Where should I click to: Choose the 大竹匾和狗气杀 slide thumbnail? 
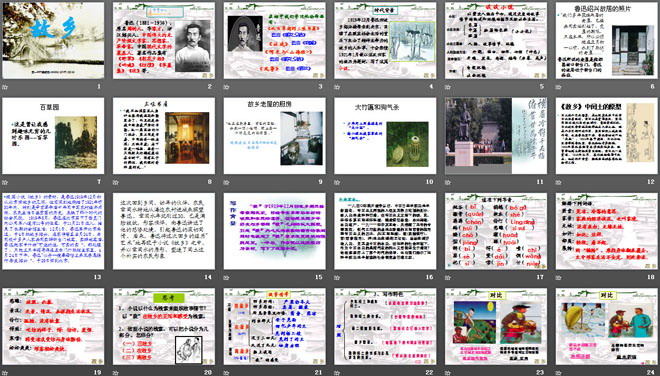coord(385,136)
